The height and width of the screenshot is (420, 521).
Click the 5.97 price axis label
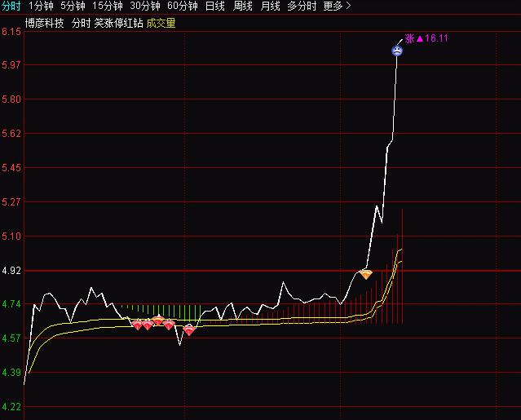coord(11,64)
